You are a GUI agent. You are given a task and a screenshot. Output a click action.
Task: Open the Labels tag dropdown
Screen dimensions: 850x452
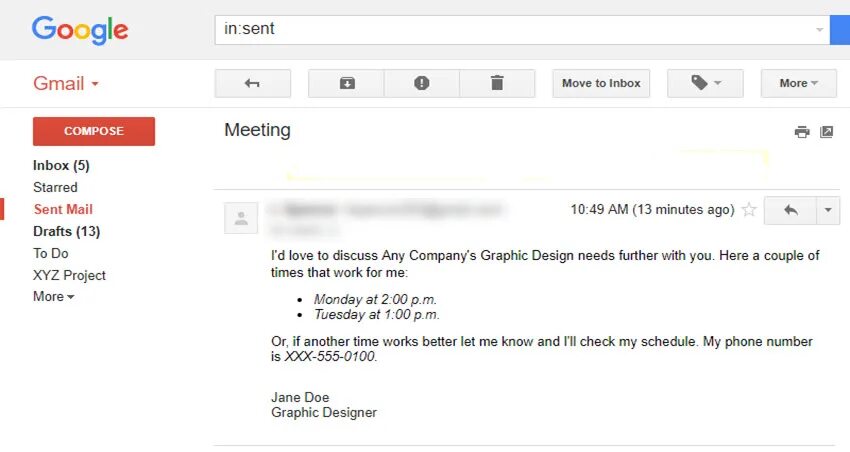pos(705,83)
